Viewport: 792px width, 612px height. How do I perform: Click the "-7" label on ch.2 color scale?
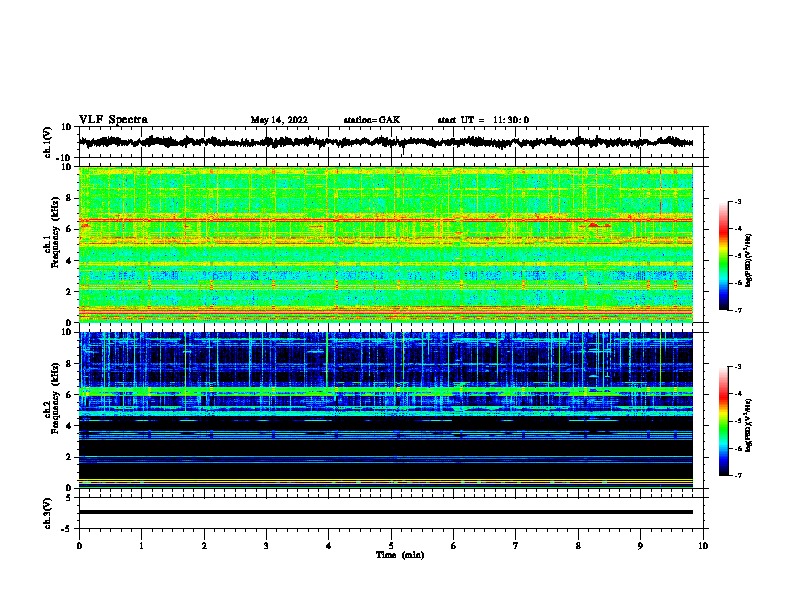click(737, 475)
